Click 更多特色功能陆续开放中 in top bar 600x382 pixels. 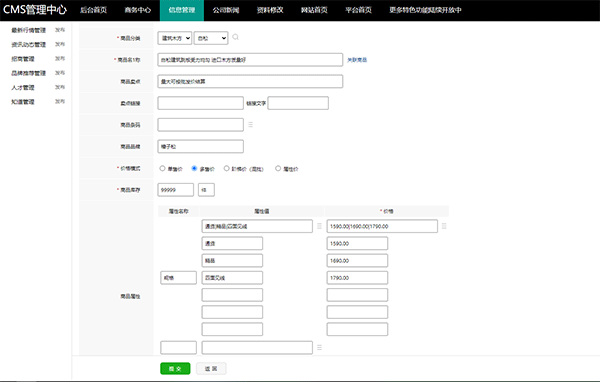click(425, 10)
